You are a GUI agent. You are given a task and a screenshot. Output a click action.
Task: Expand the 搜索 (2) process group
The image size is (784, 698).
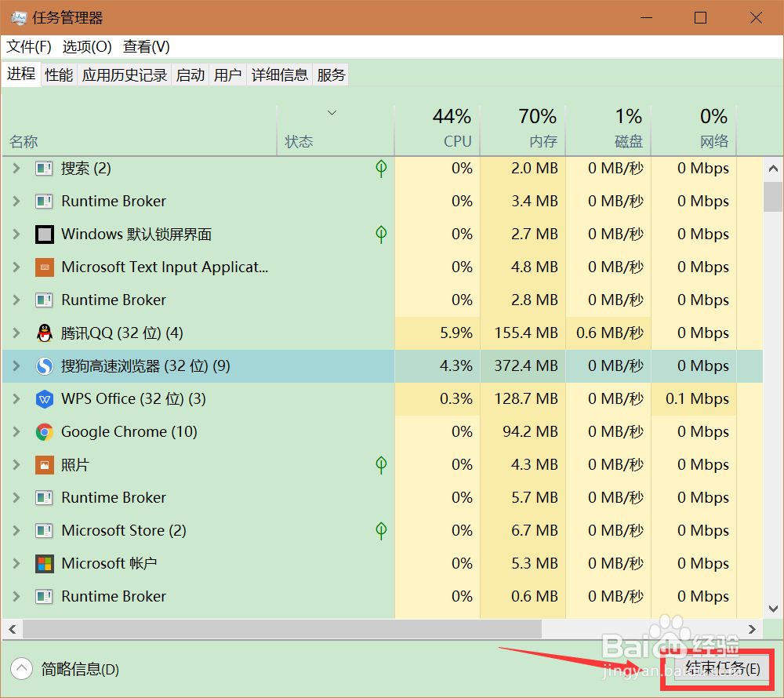(x=16, y=169)
